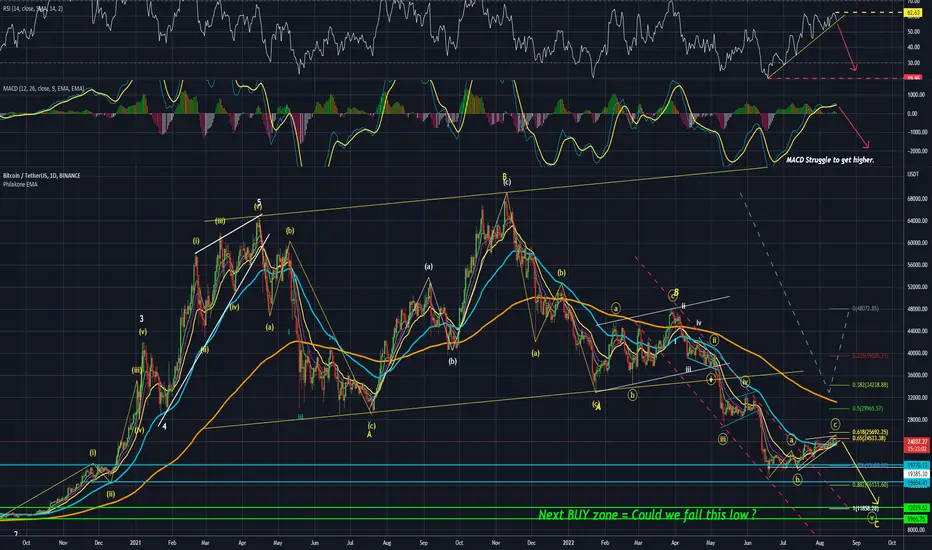Select the 'Next BUY zone' green annotation text
The height and width of the screenshot is (550, 932).
point(647,514)
